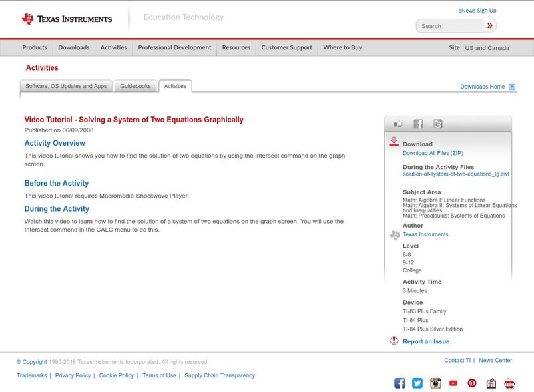Screen dimensions: 534x392
Task: Open the Texas Instruments author link
Action: 425,234
